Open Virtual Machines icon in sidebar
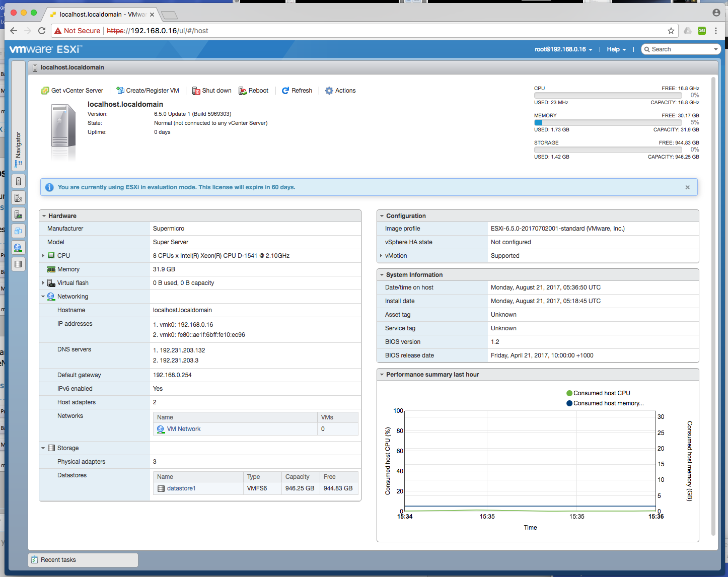 18,231
